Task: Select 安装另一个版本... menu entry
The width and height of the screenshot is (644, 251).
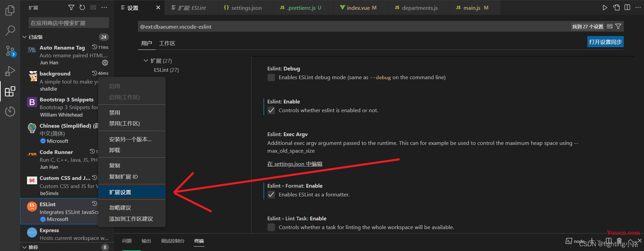Action: point(132,139)
